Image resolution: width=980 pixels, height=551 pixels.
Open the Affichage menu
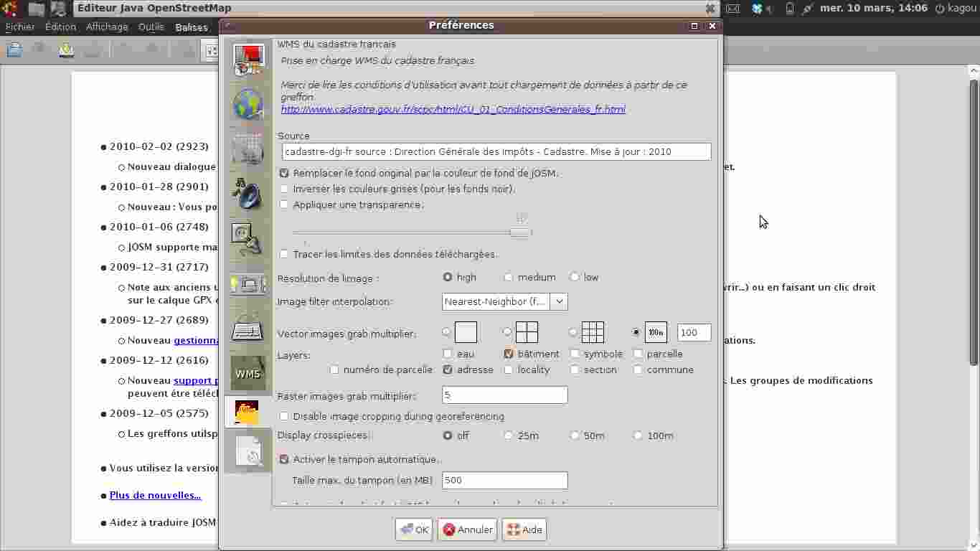point(107,27)
